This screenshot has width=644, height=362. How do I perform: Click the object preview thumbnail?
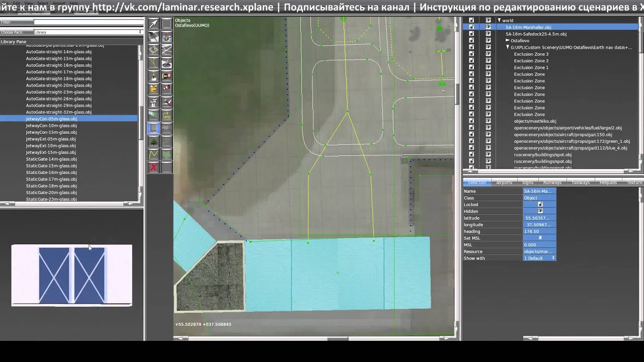coord(71,275)
